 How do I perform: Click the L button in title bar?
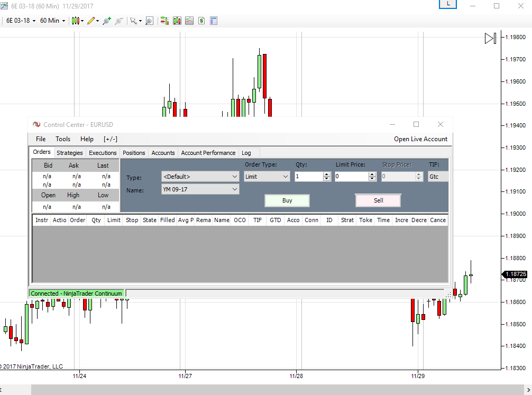click(x=448, y=4)
